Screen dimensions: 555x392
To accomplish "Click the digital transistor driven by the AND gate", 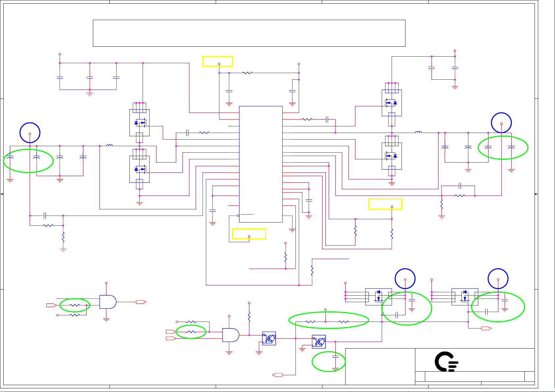I will [x=269, y=338].
